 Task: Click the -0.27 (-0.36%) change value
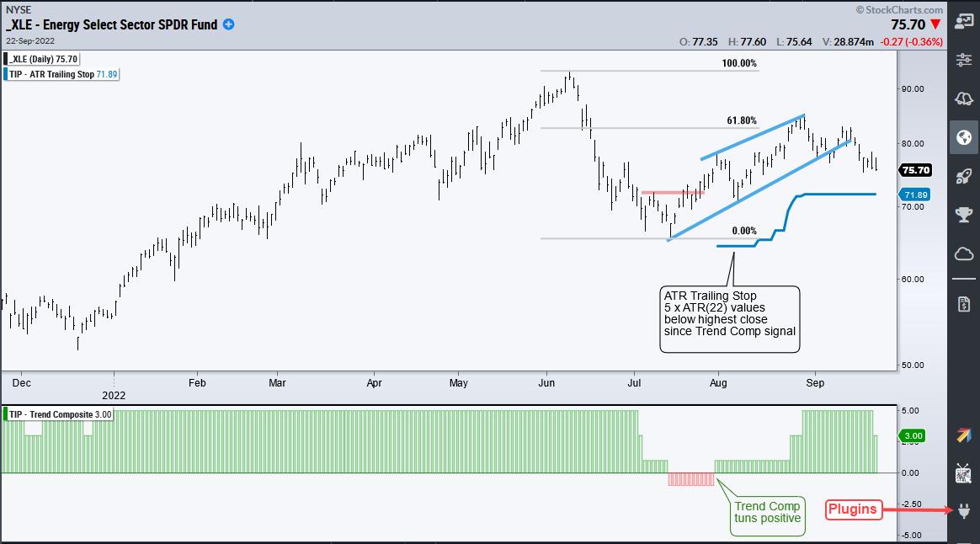(912, 42)
